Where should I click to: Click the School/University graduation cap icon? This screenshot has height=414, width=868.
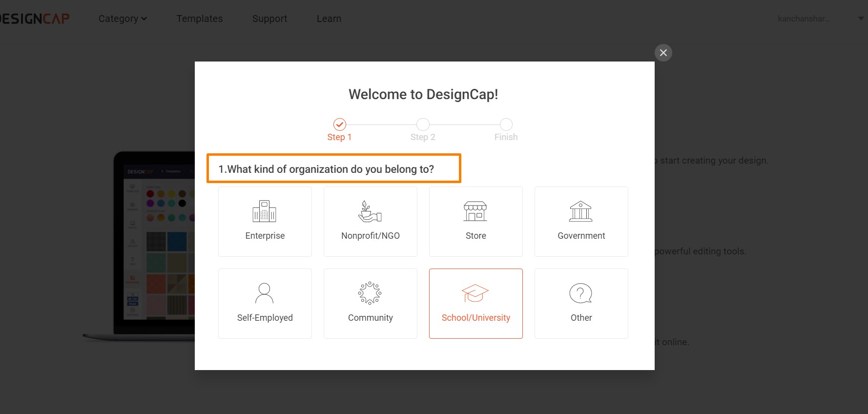click(x=475, y=293)
